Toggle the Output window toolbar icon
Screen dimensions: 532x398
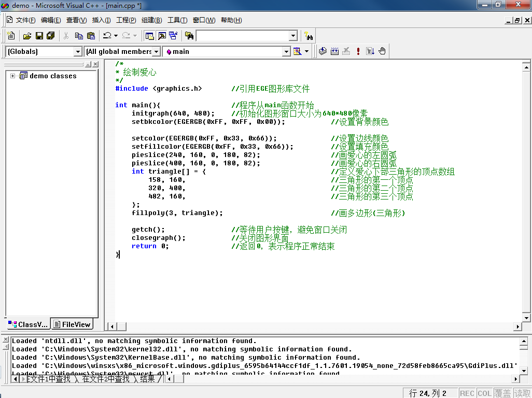tap(161, 36)
